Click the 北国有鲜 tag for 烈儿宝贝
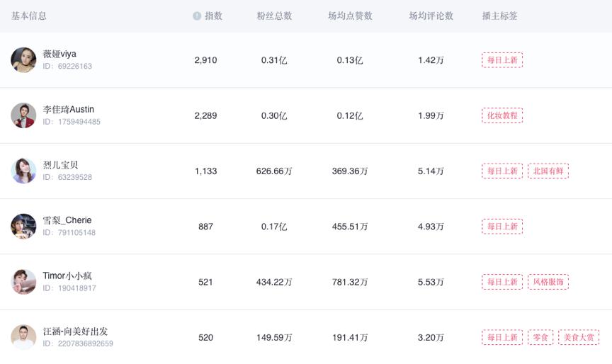This screenshot has width=612, height=364. point(548,171)
